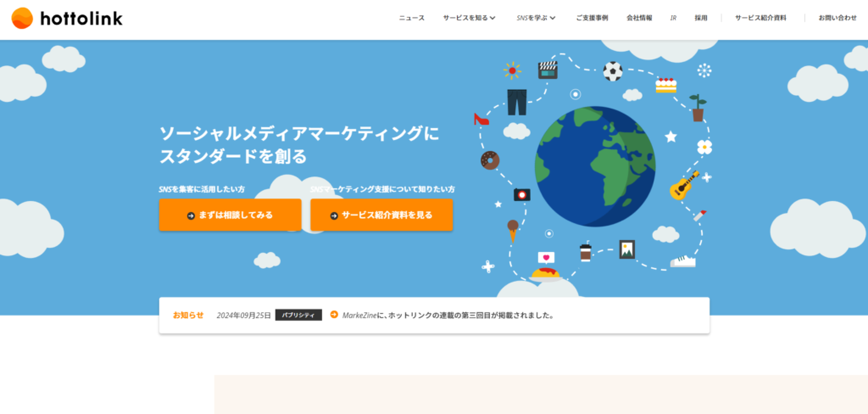Click the coffee cup icon
Image resolution: width=868 pixels, height=414 pixels.
click(585, 253)
